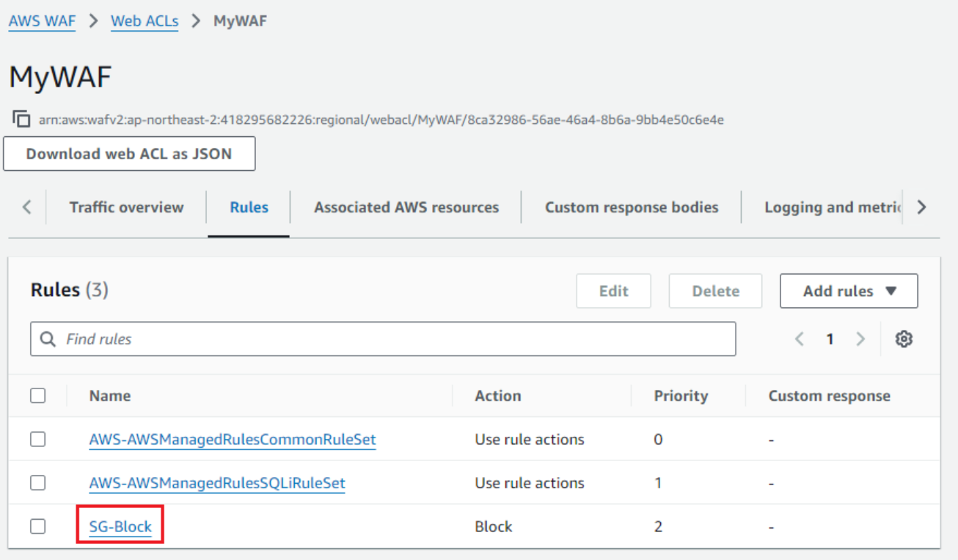Click the Find rules search field

(x=396, y=339)
